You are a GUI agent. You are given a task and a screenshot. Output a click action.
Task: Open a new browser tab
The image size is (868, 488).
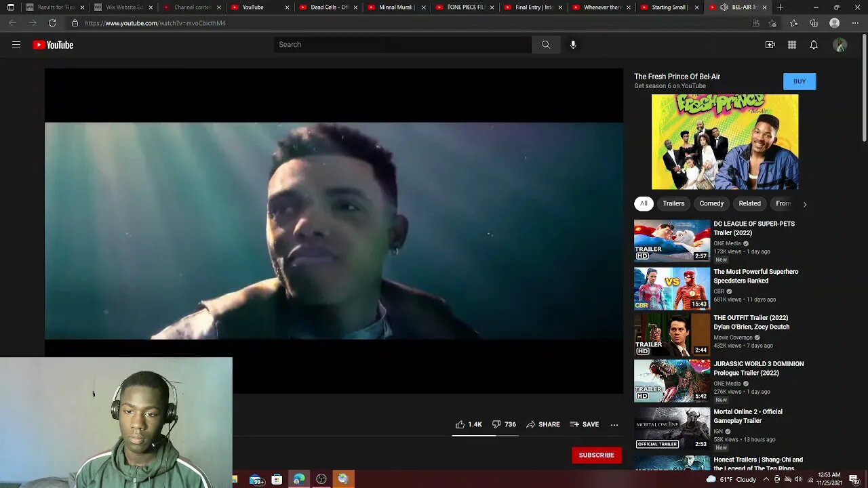[x=780, y=7]
